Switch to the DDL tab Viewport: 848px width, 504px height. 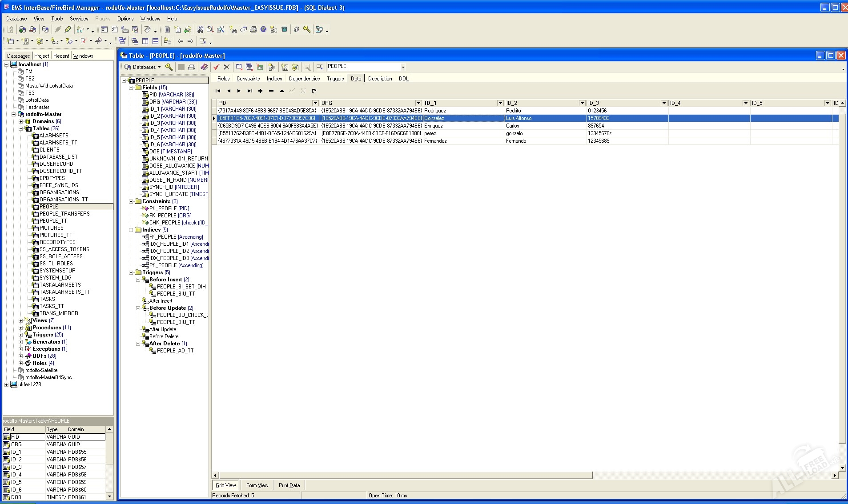point(403,79)
